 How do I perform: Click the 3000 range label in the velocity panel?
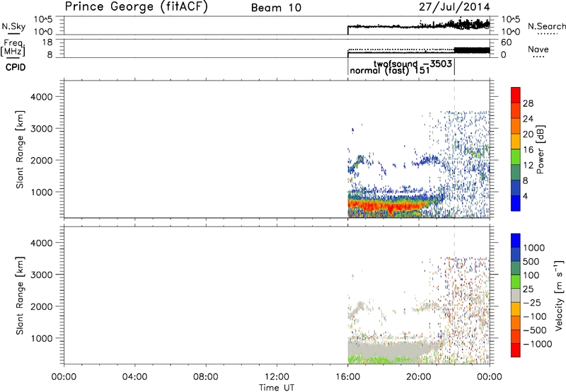(x=42, y=275)
